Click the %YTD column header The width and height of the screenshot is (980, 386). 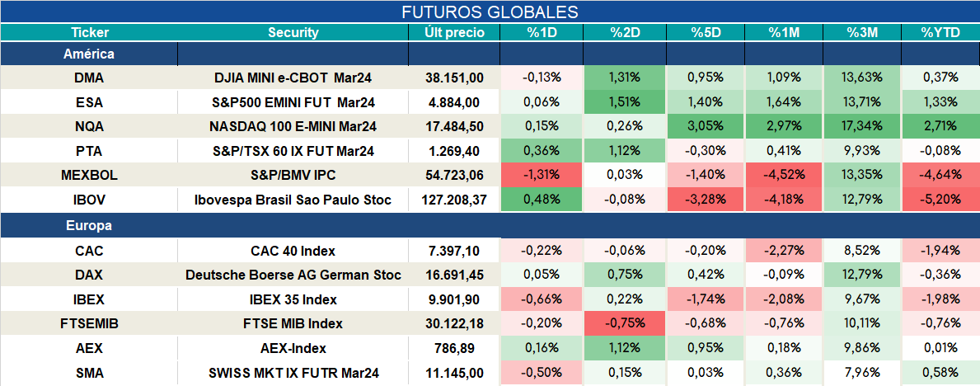pos(940,33)
